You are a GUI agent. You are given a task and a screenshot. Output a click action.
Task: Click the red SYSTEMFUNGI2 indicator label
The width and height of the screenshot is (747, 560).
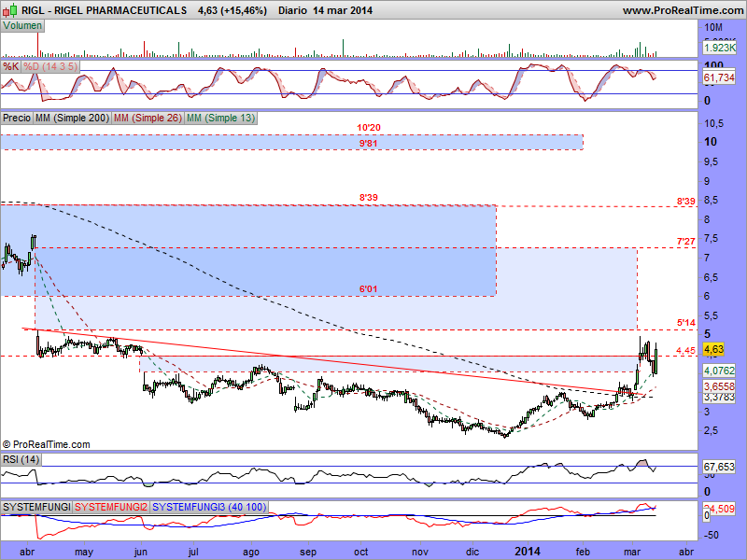click(x=111, y=507)
